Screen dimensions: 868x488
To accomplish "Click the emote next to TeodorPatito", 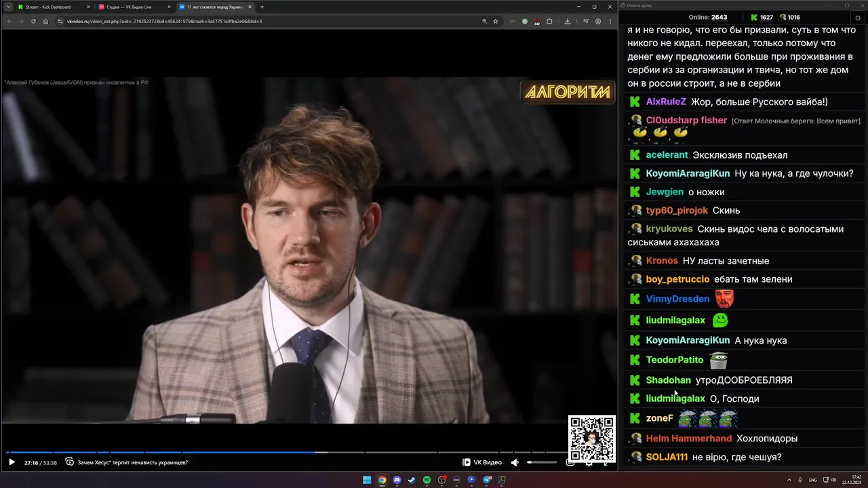I will click(718, 360).
